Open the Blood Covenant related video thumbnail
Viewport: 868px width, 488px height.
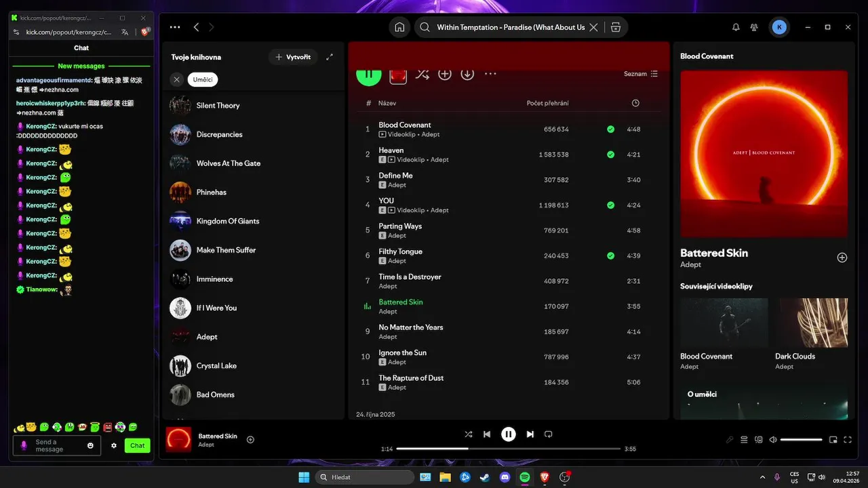[x=724, y=323]
